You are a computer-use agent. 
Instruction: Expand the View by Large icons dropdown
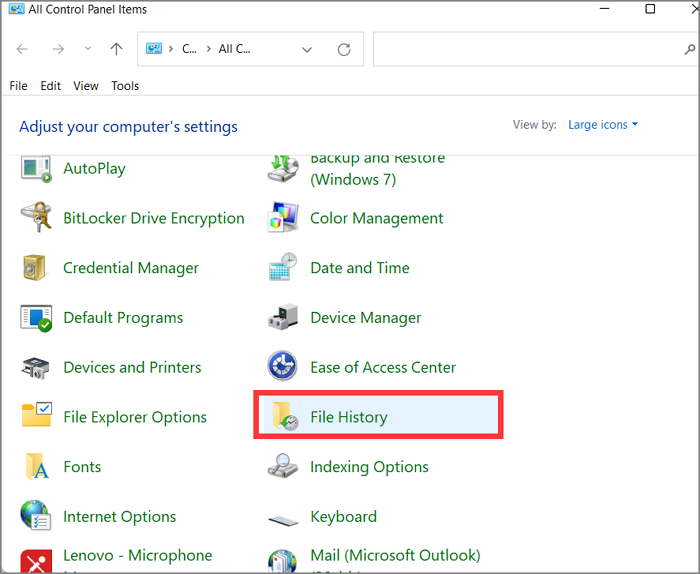click(603, 125)
